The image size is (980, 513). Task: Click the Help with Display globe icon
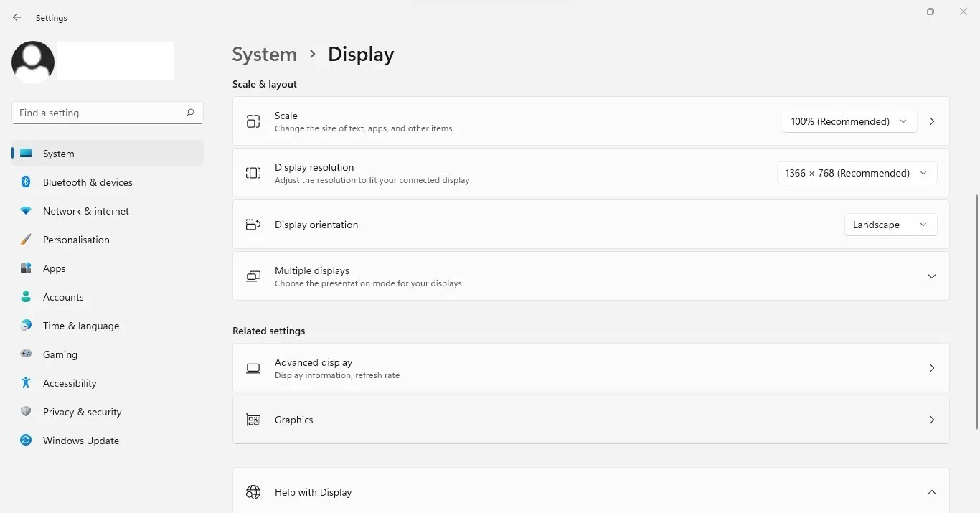(253, 492)
